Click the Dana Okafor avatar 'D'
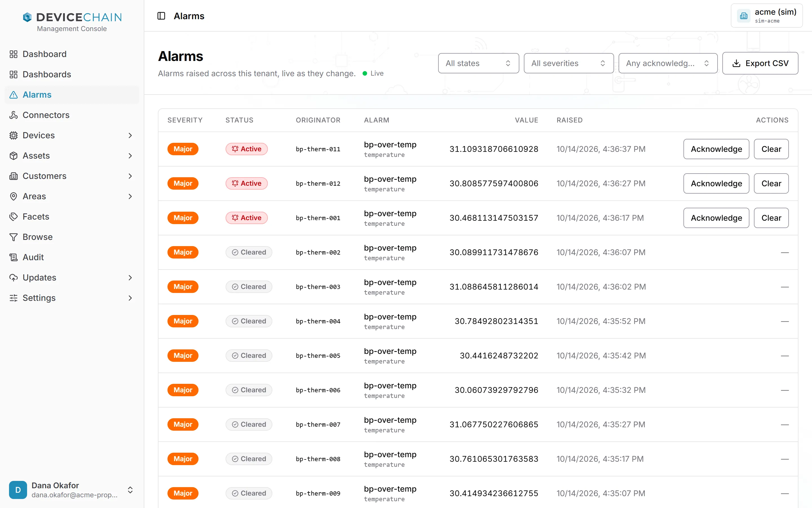Screen dimensions: 812x508 pos(18,490)
